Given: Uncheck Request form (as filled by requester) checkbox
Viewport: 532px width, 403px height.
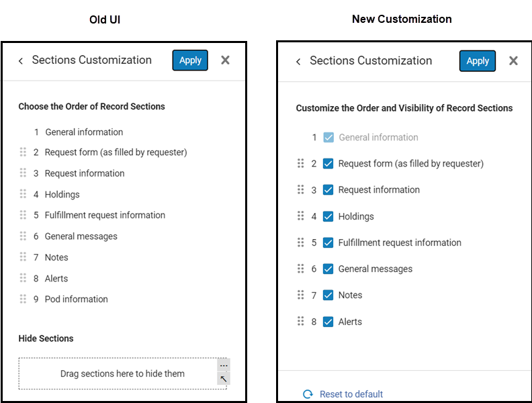Looking at the screenshot, I should coord(328,163).
